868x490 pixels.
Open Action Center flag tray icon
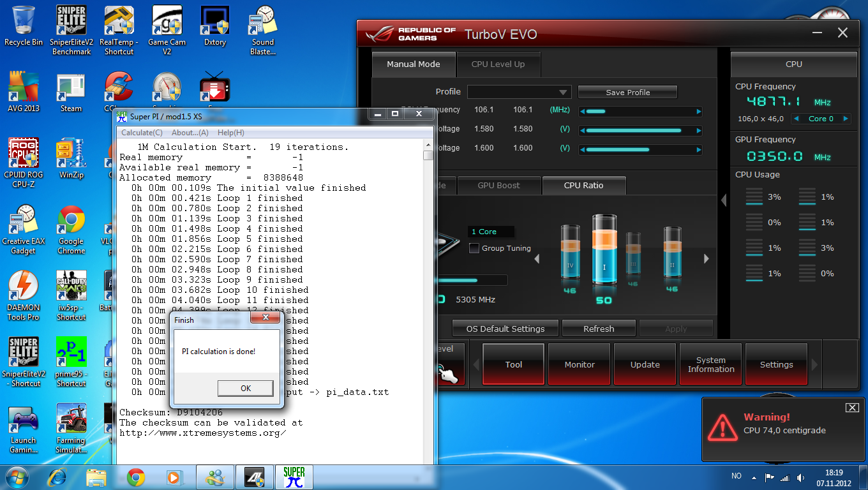coord(770,477)
